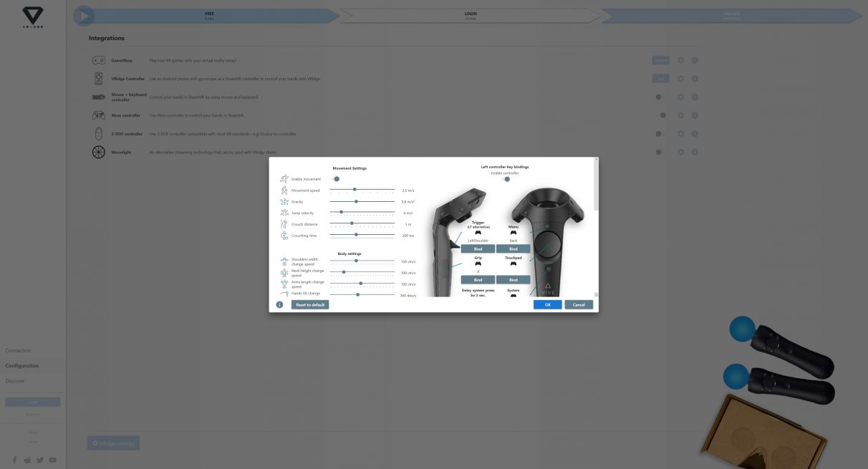868x469 pixels.
Task: Click Bind button under Grip
Action: [478, 279]
